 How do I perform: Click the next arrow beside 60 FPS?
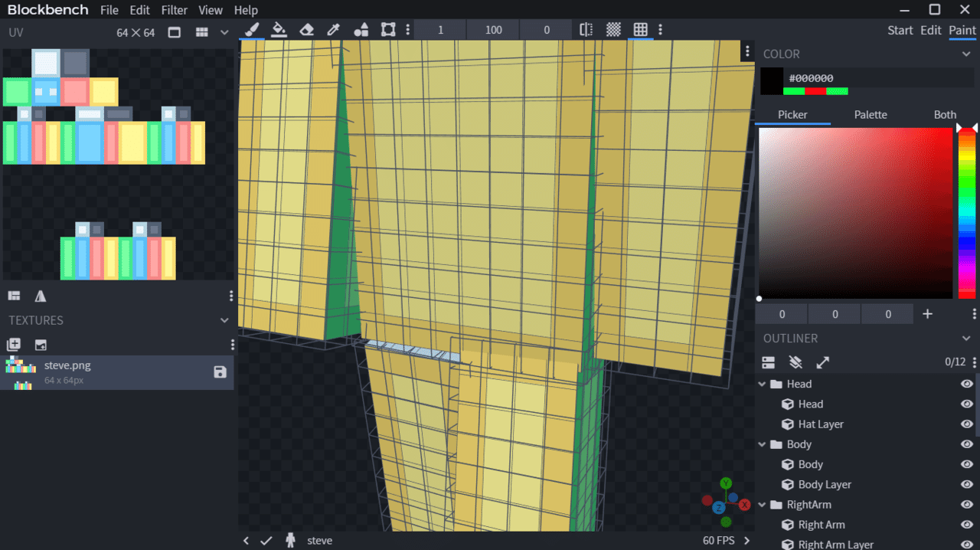pos(747,541)
